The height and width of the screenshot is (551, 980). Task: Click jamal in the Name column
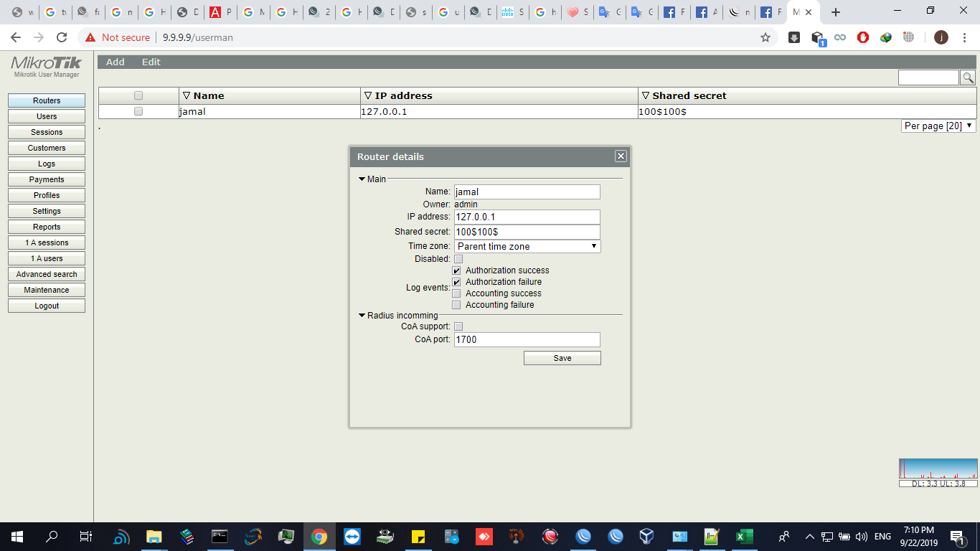pos(193,111)
